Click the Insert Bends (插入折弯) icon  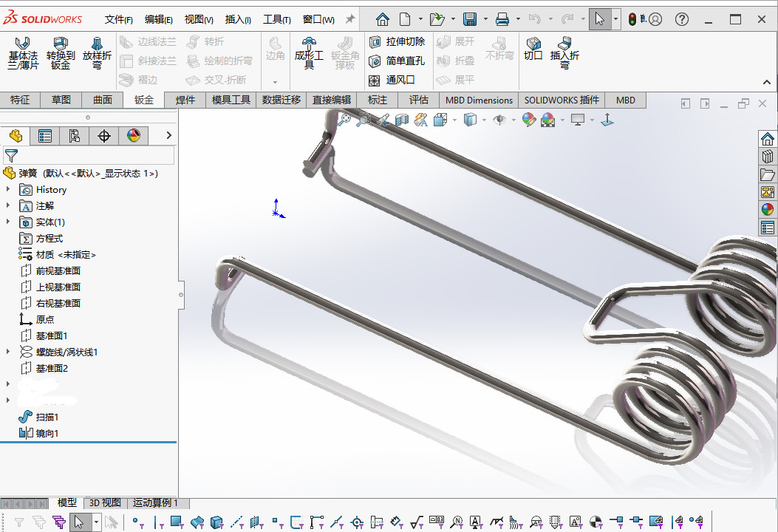tap(564, 54)
